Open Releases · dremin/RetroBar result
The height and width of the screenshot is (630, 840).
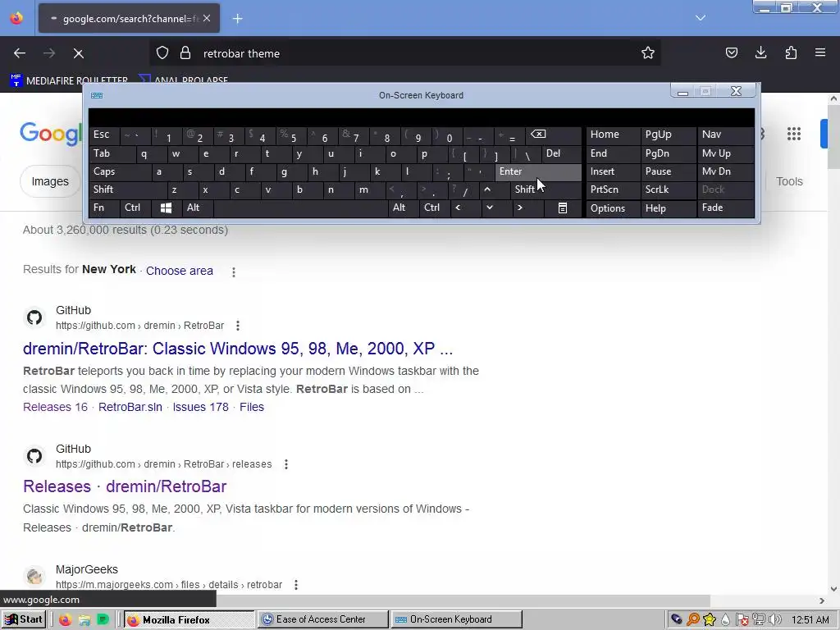pos(125,486)
